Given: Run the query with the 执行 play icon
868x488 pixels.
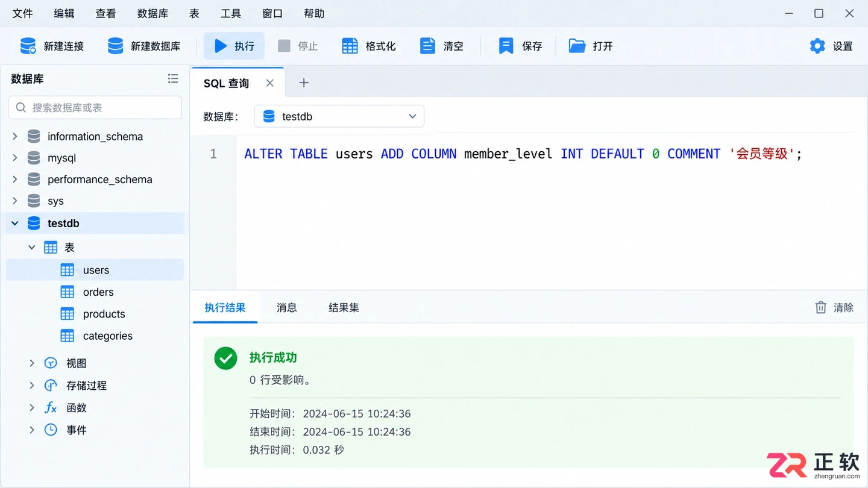Looking at the screenshot, I should [x=221, y=46].
